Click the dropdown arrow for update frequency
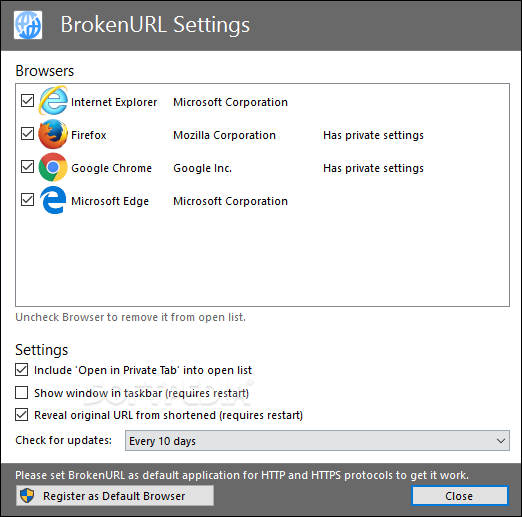 (500, 441)
